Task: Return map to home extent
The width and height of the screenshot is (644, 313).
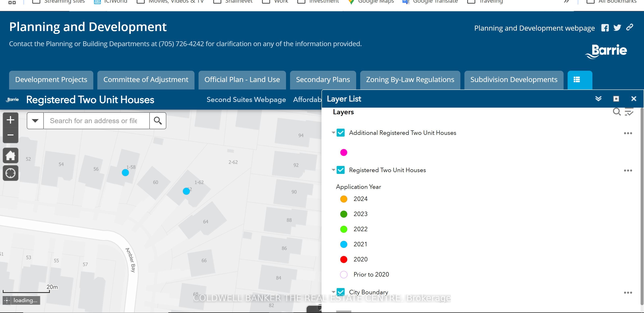Action: [x=10, y=156]
